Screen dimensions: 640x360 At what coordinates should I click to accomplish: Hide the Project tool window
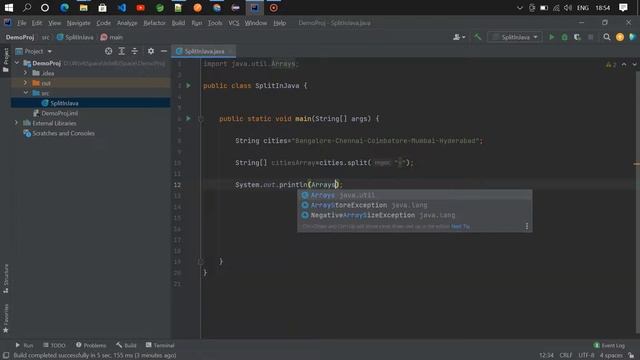tap(164, 51)
